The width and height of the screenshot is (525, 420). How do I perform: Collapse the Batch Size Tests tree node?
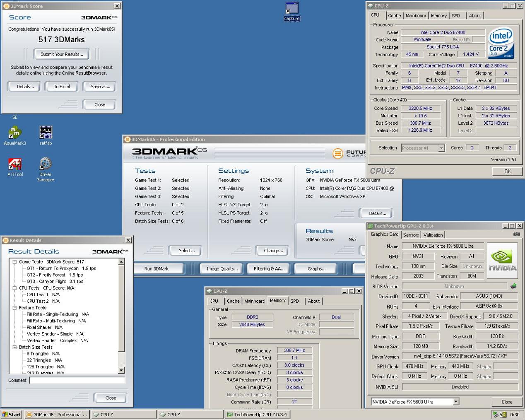click(x=14, y=347)
